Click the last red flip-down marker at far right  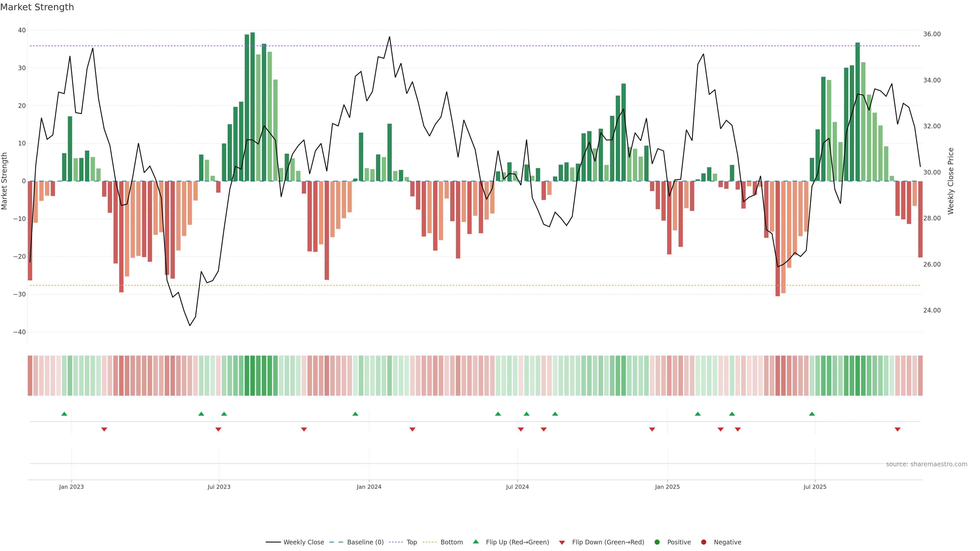898,429
